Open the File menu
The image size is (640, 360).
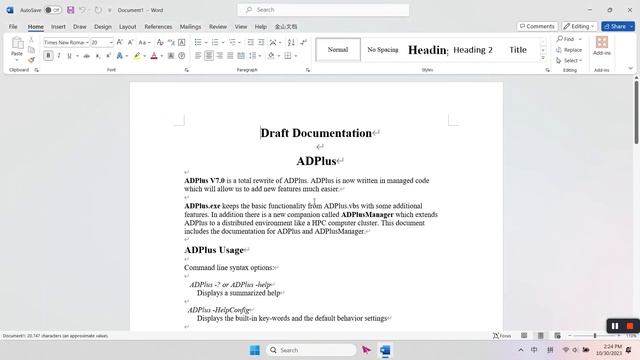click(x=13, y=27)
